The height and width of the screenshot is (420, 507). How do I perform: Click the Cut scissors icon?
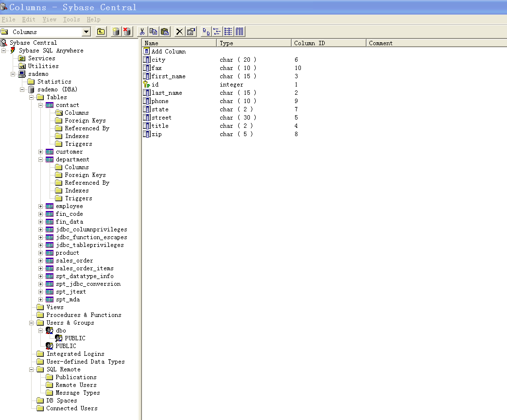(142, 32)
